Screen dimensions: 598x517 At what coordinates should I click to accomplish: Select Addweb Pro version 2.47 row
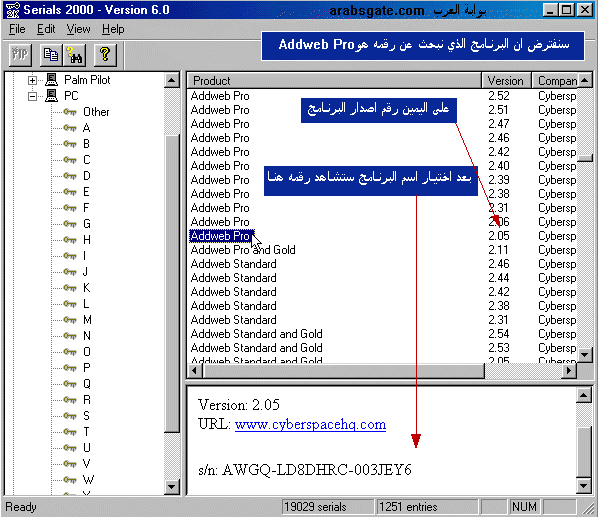[x=383, y=124]
